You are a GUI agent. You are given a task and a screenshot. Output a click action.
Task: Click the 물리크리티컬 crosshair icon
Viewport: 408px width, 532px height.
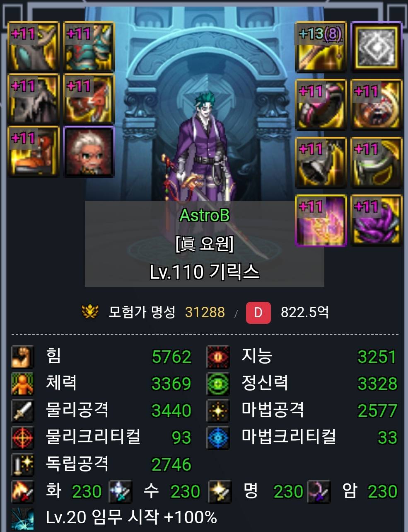(x=22, y=437)
